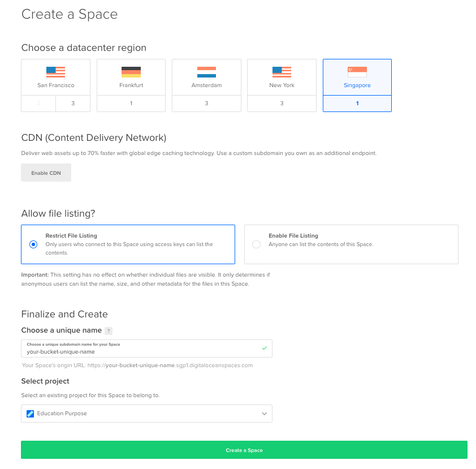Select the Enable File Listing option

pos(256,243)
